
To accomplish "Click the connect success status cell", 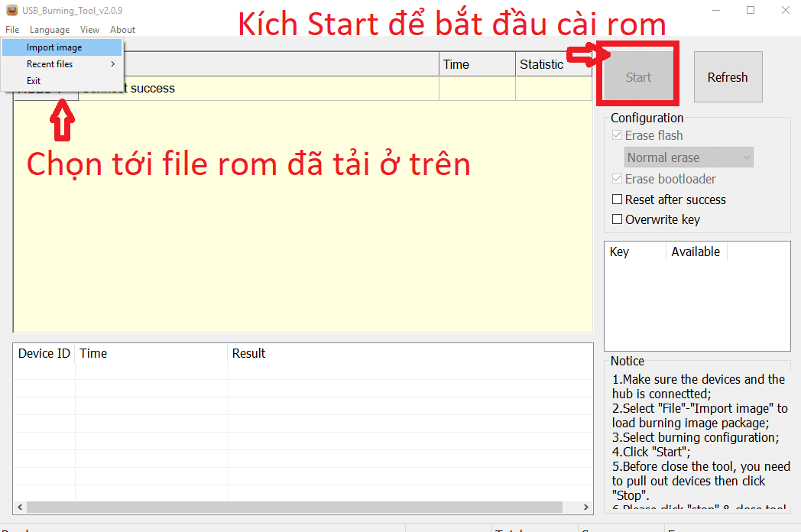I will point(258,89).
